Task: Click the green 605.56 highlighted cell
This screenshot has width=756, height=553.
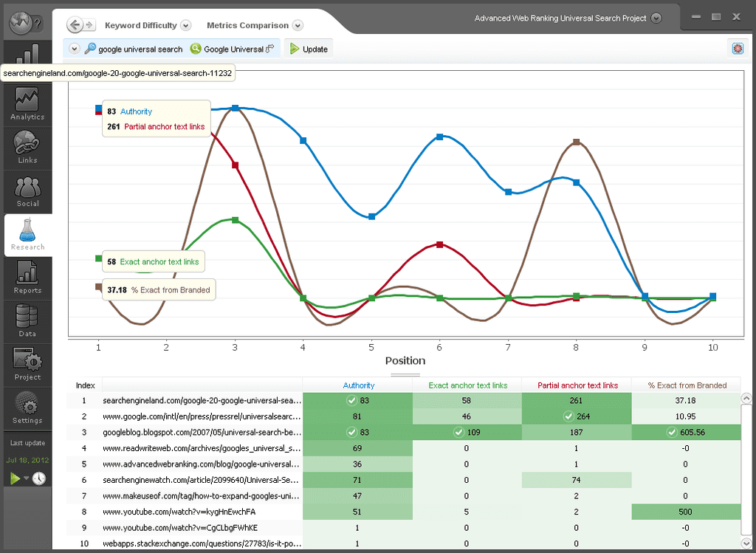Action: click(686, 432)
